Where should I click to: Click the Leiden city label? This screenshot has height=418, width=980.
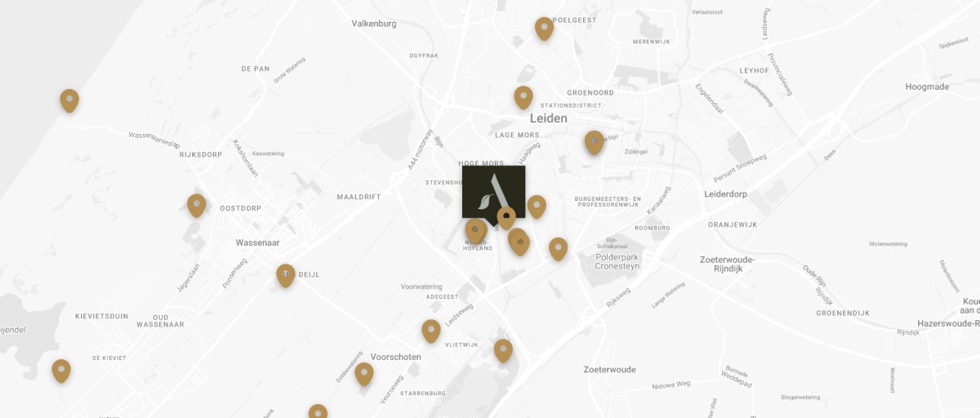coord(548,118)
